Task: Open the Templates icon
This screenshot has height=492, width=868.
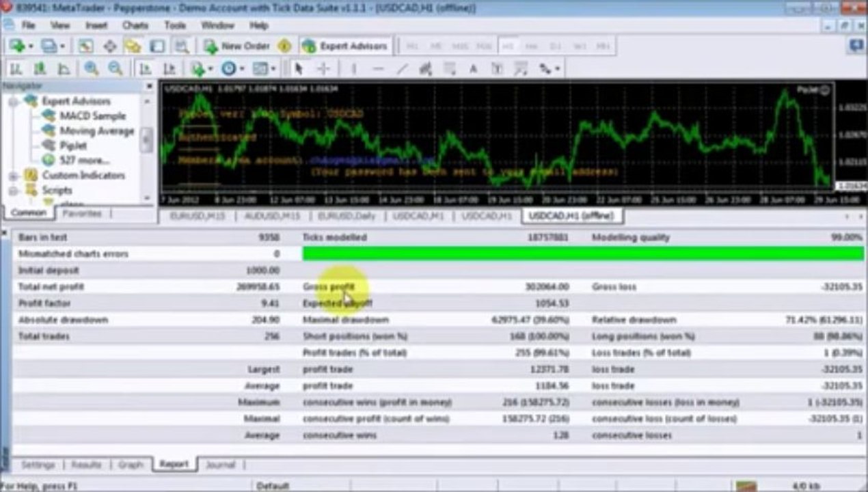Action: (260, 68)
